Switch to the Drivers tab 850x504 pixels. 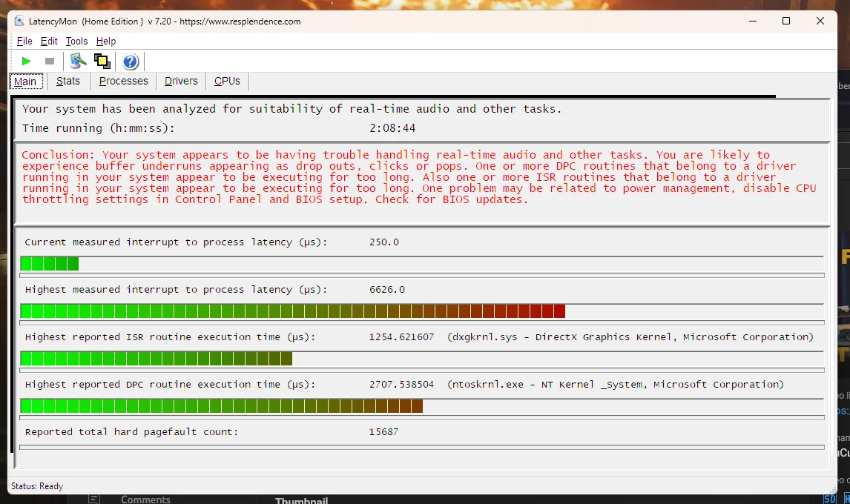tap(181, 81)
